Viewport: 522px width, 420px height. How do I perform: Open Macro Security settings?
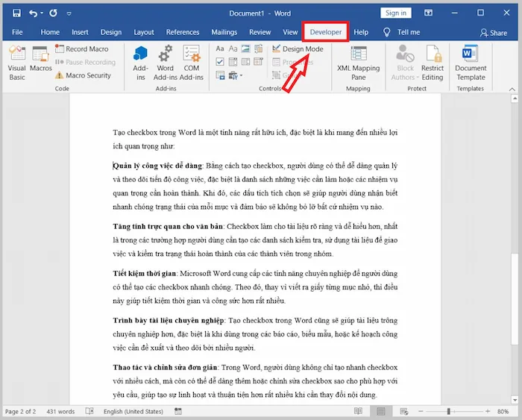coord(83,75)
